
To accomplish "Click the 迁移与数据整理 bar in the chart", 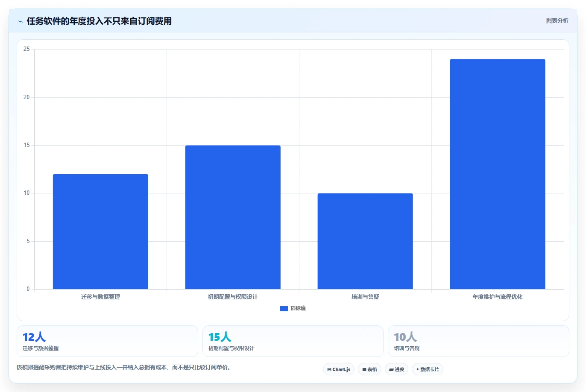I will click(x=100, y=231).
